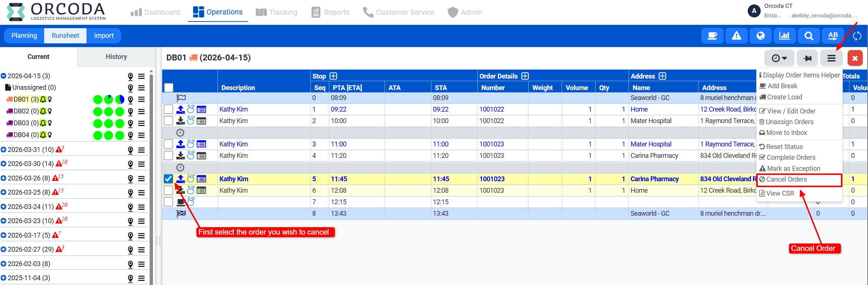Collapse the 2026-04-15 (3) date group
The image size is (868, 285).
pos(4,76)
